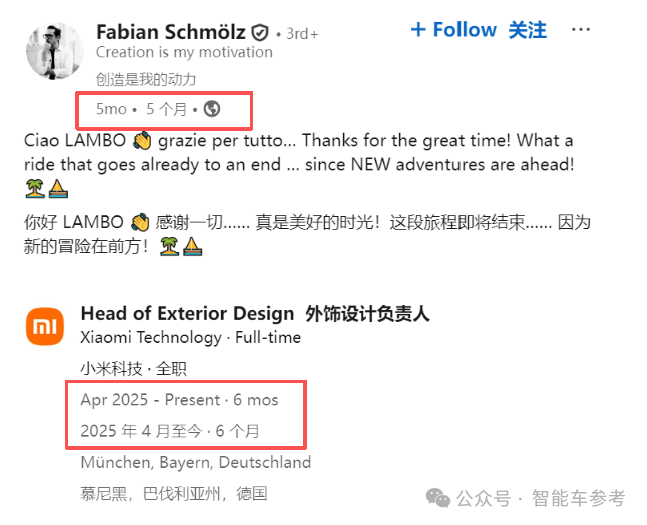Click the verified shield badge icon
The width and height of the screenshot is (647, 525).
[260, 33]
